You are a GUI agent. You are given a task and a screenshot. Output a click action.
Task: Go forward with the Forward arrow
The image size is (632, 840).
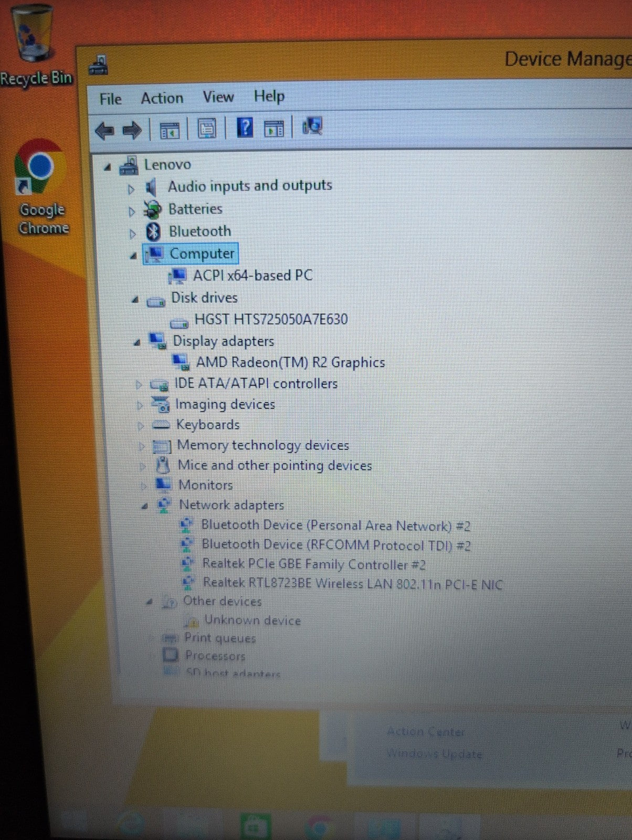(x=132, y=130)
